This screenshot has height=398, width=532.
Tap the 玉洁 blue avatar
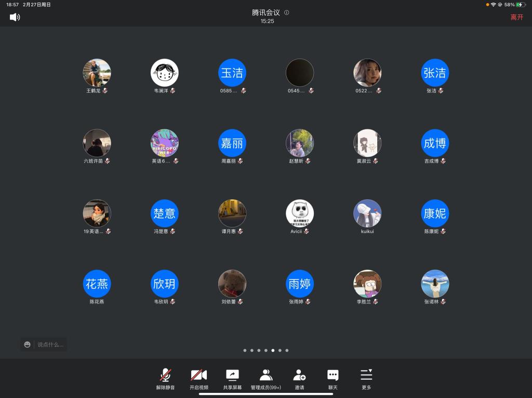(232, 73)
